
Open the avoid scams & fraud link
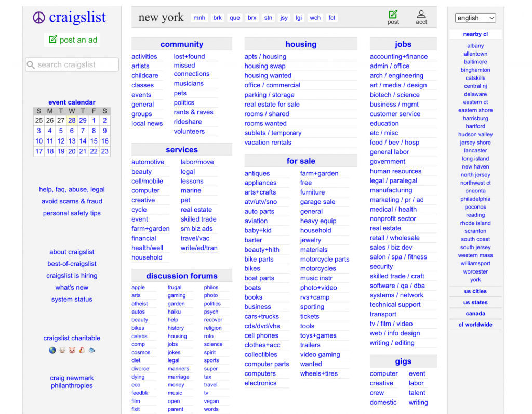coord(72,201)
